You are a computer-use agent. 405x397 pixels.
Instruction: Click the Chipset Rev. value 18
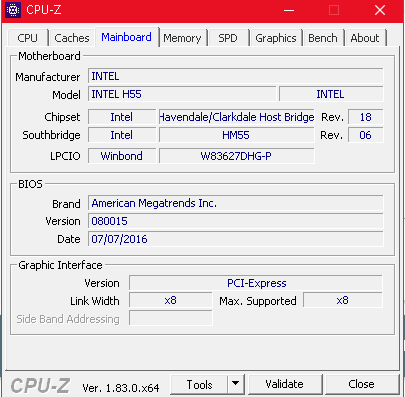366,117
